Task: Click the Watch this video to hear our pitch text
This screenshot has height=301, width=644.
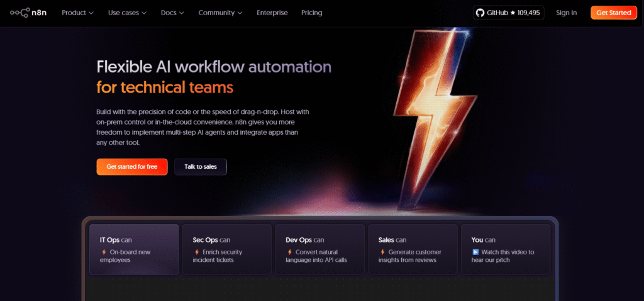Action: (503, 256)
